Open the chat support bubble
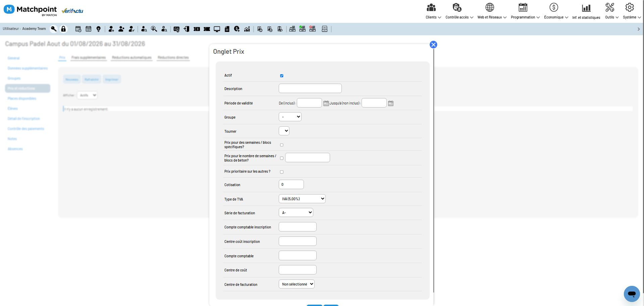 click(x=632, y=294)
